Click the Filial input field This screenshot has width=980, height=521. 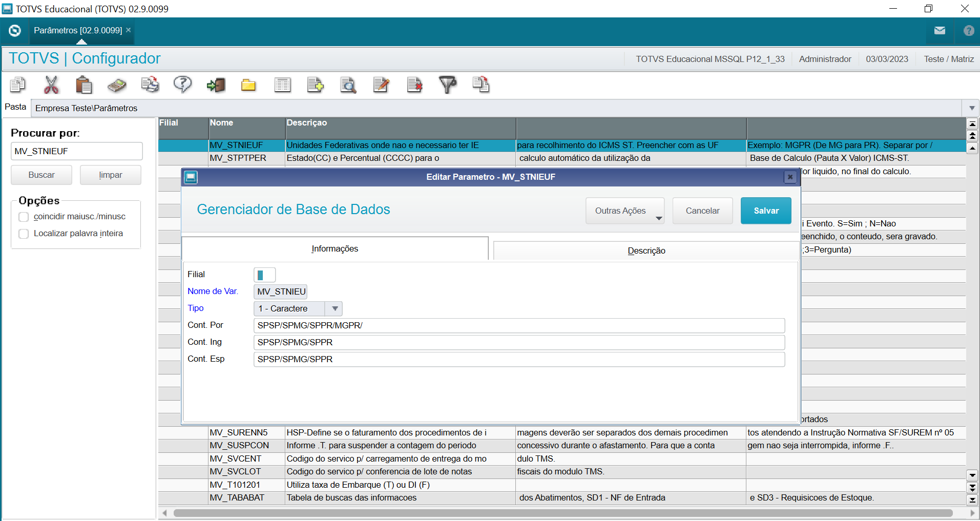point(264,275)
